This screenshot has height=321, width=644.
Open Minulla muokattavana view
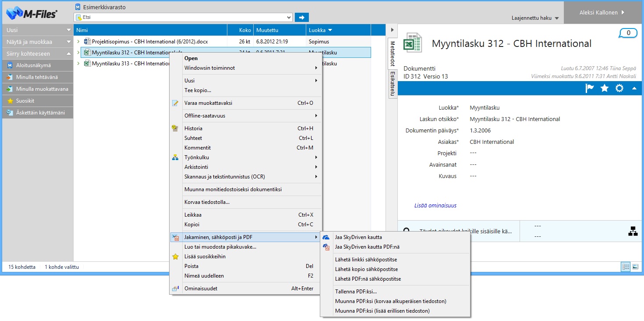pos(37,89)
